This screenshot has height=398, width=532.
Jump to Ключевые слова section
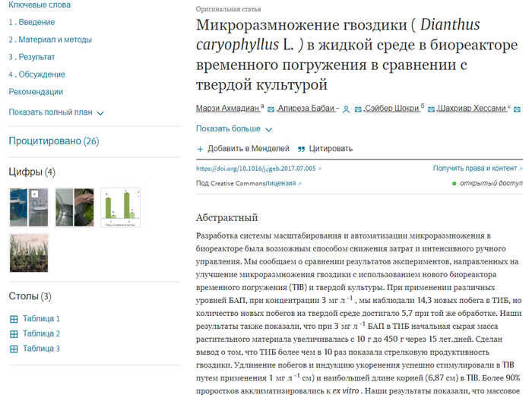[40, 5]
